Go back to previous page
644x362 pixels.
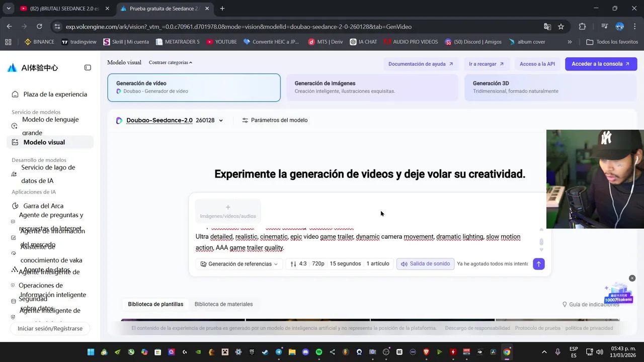10,27
